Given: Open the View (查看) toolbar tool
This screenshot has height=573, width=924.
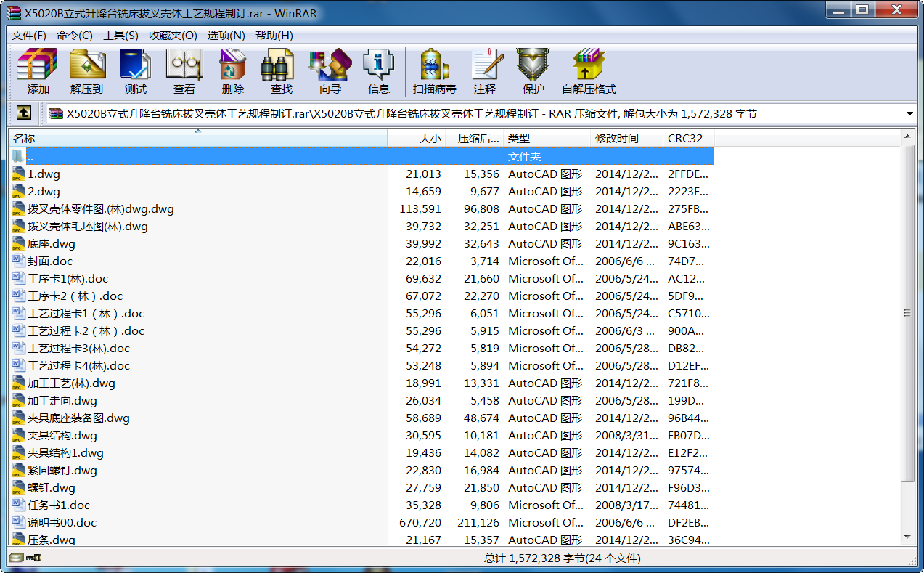Looking at the screenshot, I should point(184,71).
